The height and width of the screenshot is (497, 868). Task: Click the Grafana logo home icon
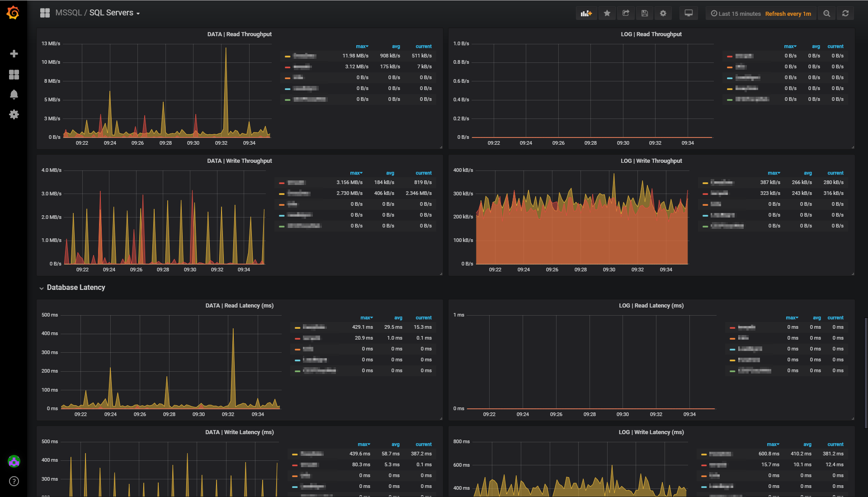click(x=13, y=13)
